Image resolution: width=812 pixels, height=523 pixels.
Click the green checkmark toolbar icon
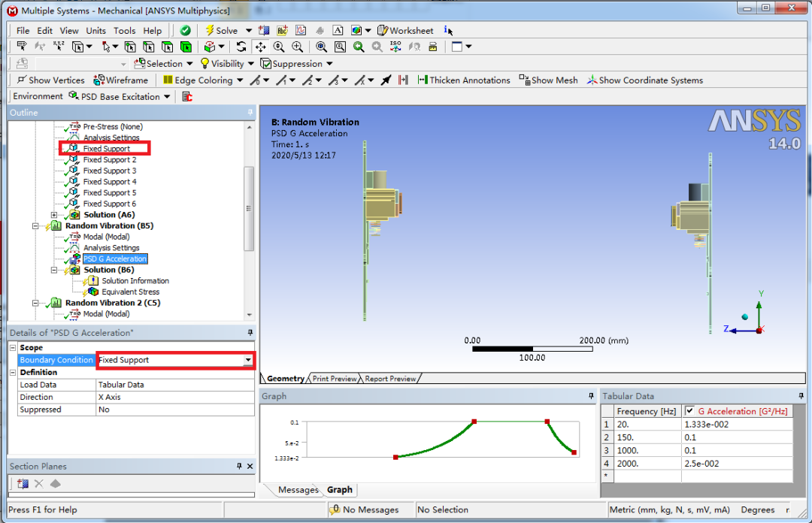coord(185,31)
